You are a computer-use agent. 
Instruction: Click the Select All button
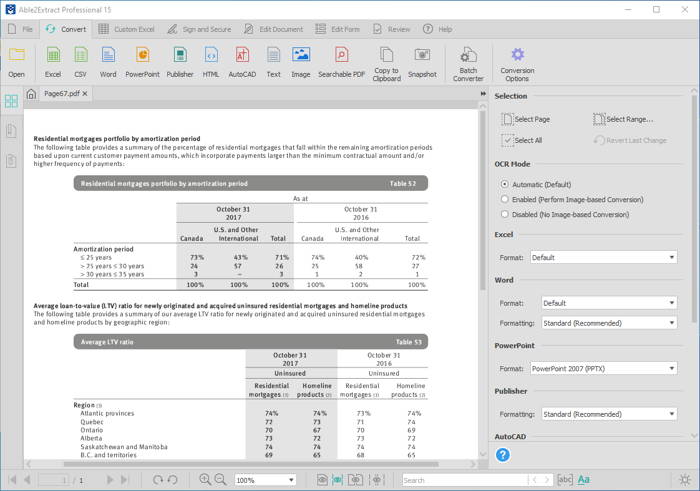[520, 140]
